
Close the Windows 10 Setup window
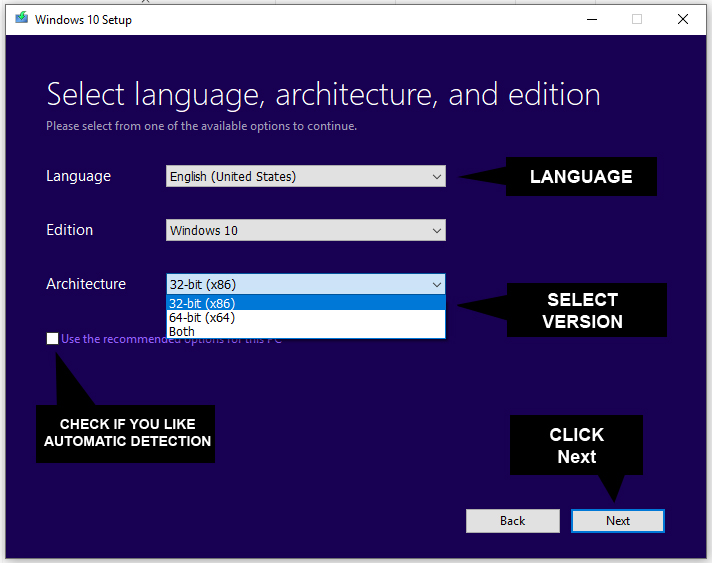pyautogui.click(x=682, y=20)
